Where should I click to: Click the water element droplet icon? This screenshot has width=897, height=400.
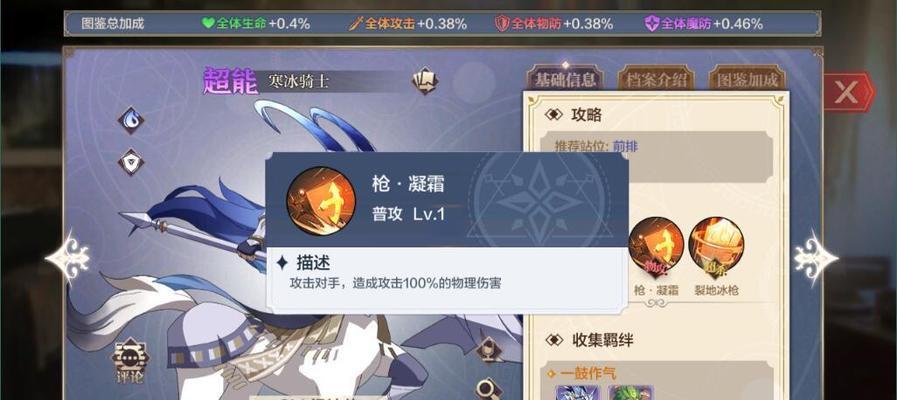pyautogui.click(x=131, y=120)
